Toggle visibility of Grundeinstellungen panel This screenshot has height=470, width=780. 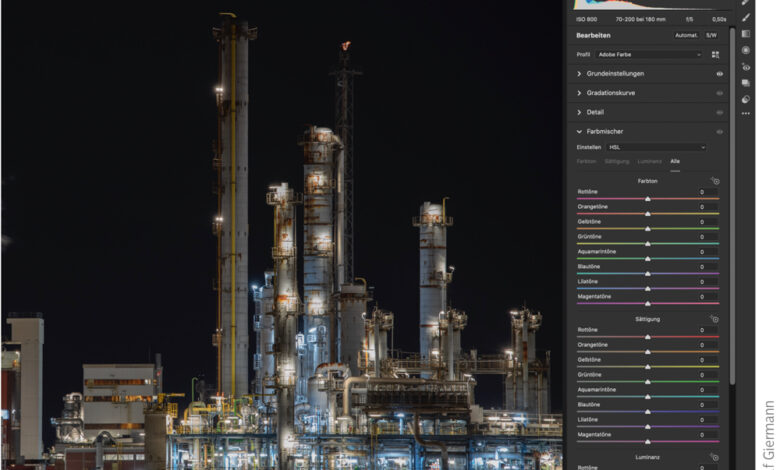pyautogui.click(x=719, y=74)
